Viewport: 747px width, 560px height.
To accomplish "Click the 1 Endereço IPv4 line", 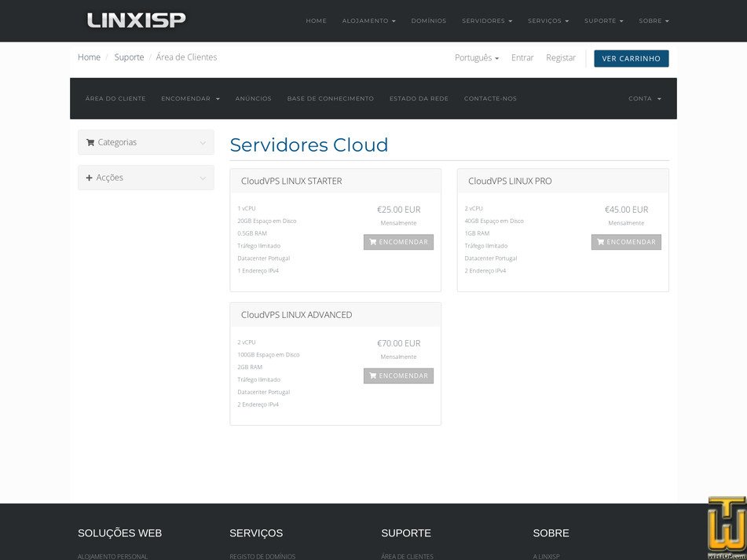I will [x=258, y=270].
